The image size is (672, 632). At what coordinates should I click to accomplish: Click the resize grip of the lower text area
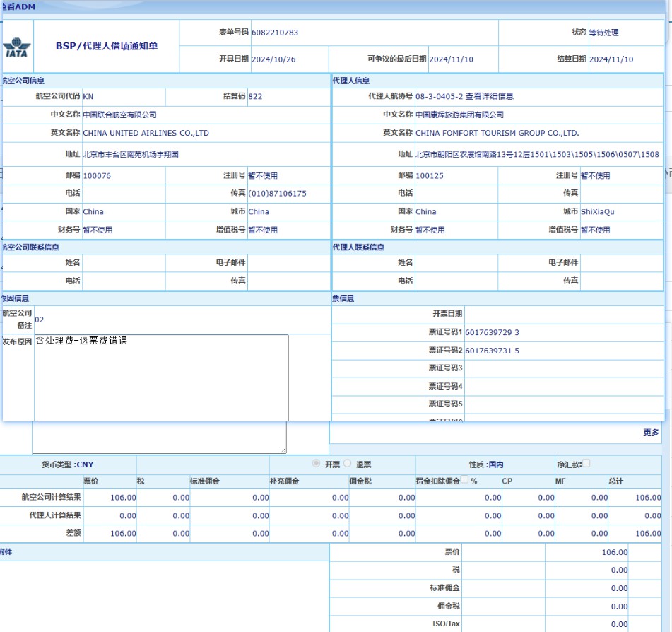click(x=283, y=450)
